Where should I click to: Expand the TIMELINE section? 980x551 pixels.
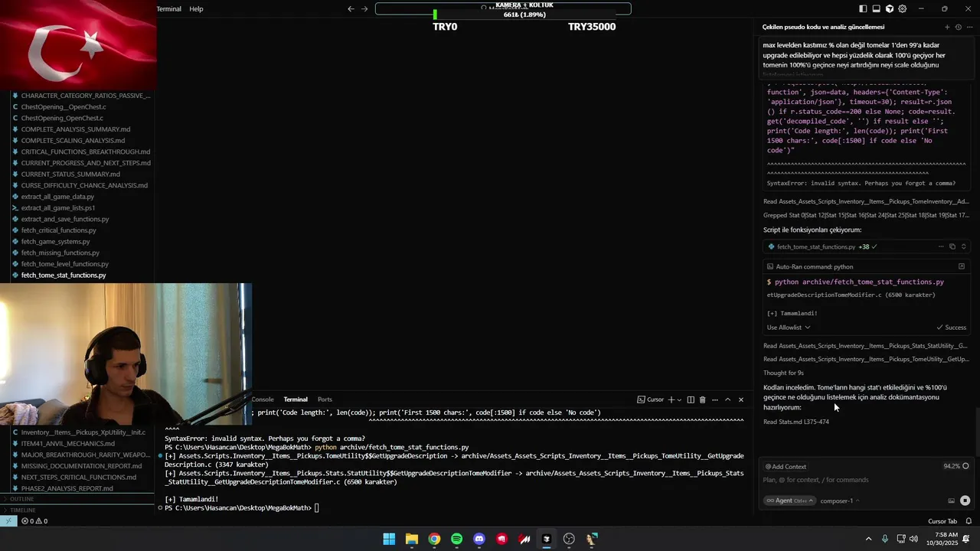(x=77, y=510)
